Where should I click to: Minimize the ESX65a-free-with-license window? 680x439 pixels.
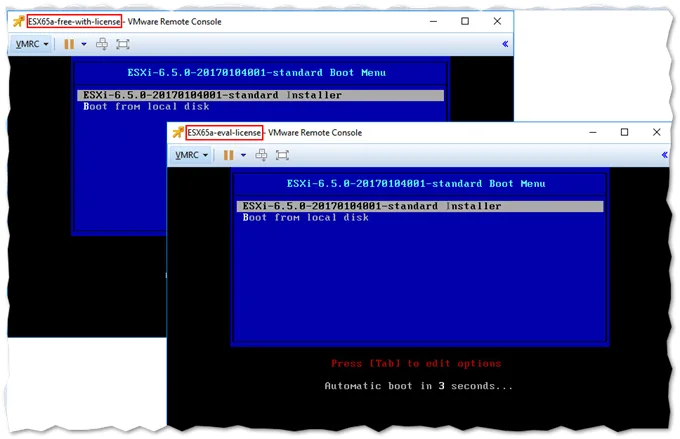point(433,21)
